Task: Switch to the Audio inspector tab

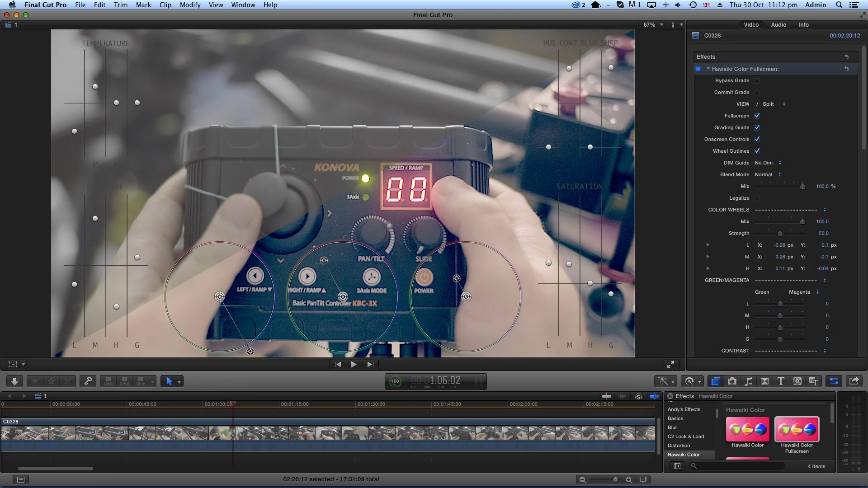Action: click(x=778, y=25)
